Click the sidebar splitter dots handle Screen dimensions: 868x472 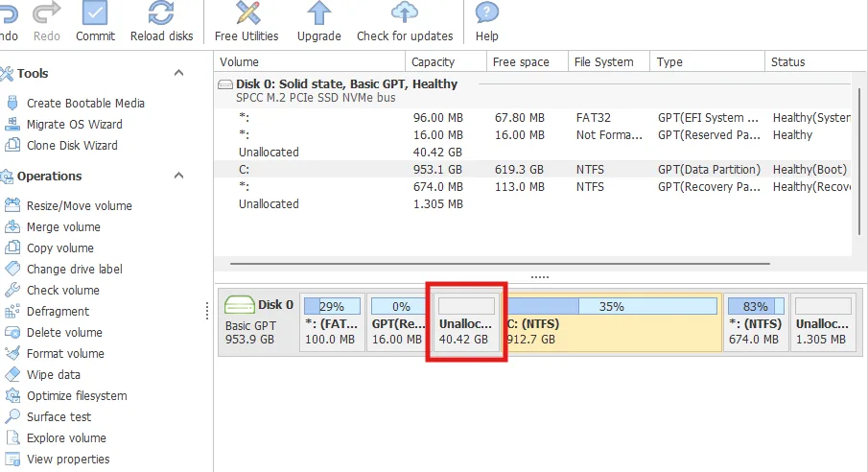click(207, 311)
